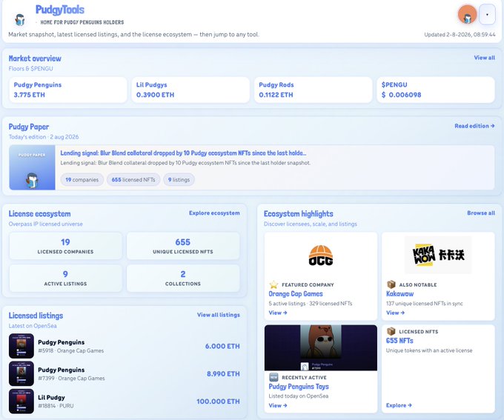
Task: Click the 100.000 ETH listing price
Action: (x=218, y=401)
